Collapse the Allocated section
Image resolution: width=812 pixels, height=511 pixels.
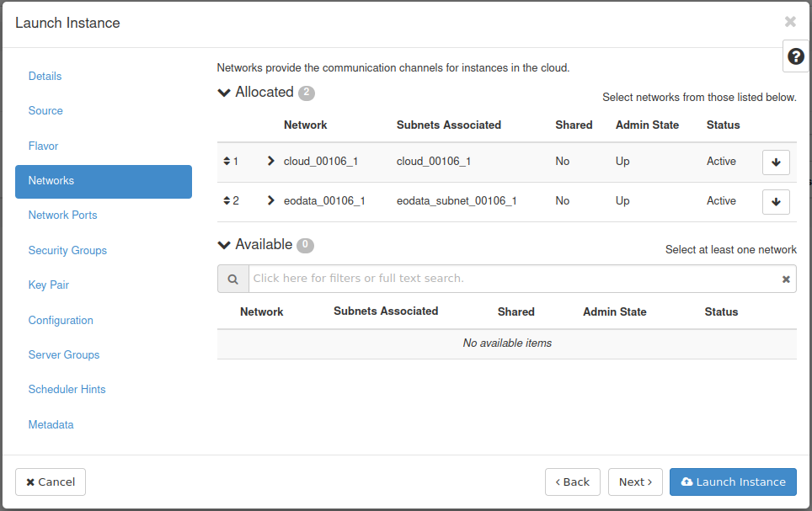pyautogui.click(x=224, y=93)
